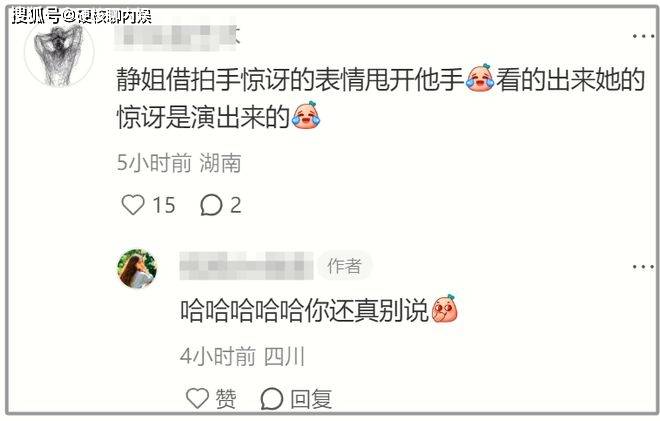Click the blurred username of top commenter
This screenshot has width=660, height=421.
click(x=177, y=37)
